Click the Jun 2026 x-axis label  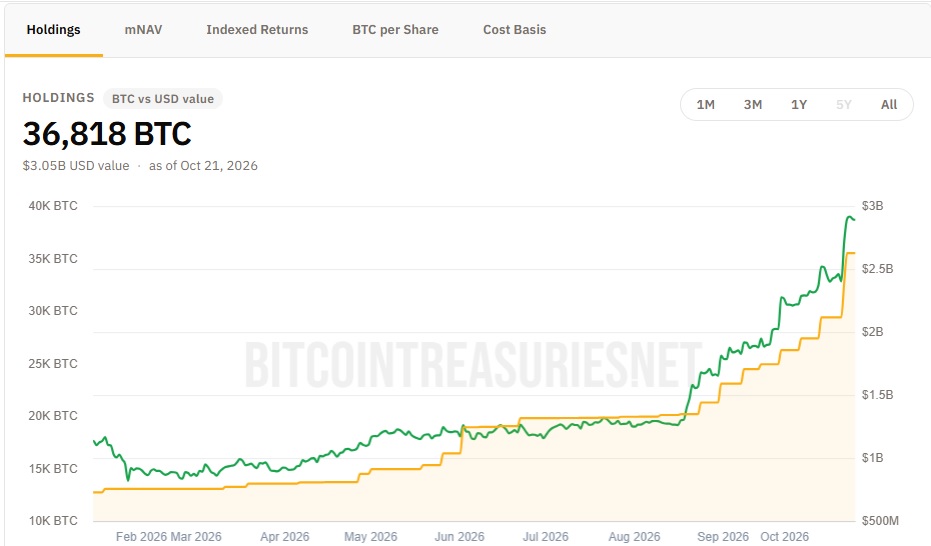(460, 537)
